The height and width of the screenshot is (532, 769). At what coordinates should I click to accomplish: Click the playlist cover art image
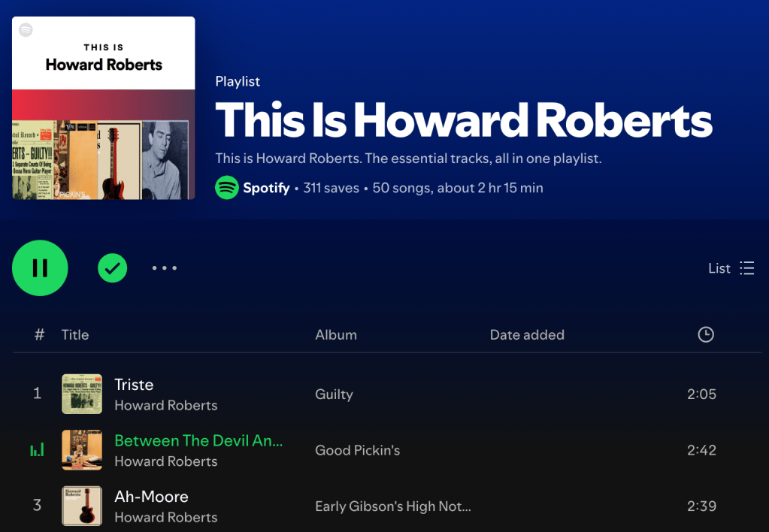tap(104, 108)
